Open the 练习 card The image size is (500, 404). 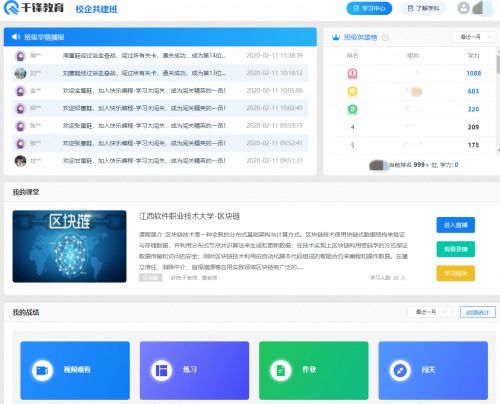click(194, 370)
